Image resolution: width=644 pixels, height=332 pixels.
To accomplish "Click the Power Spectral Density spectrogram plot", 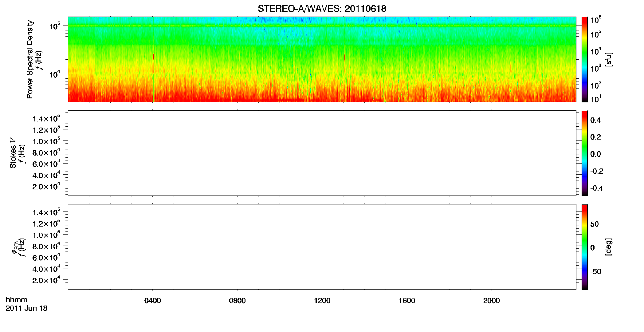I will coord(322,59).
